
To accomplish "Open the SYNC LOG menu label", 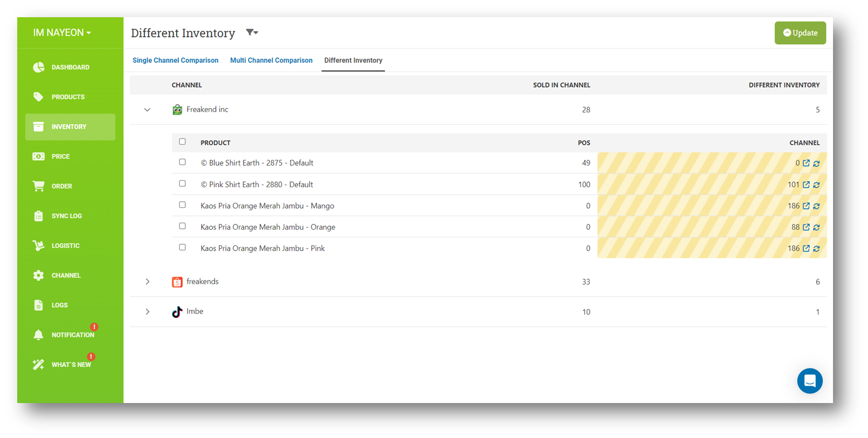I will coord(67,216).
